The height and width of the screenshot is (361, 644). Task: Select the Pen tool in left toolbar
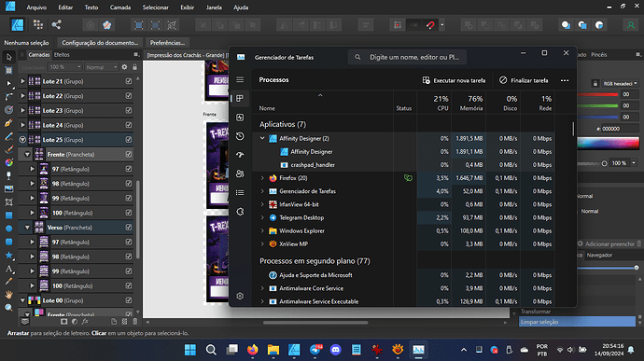pyautogui.click(x=8, y=123)
